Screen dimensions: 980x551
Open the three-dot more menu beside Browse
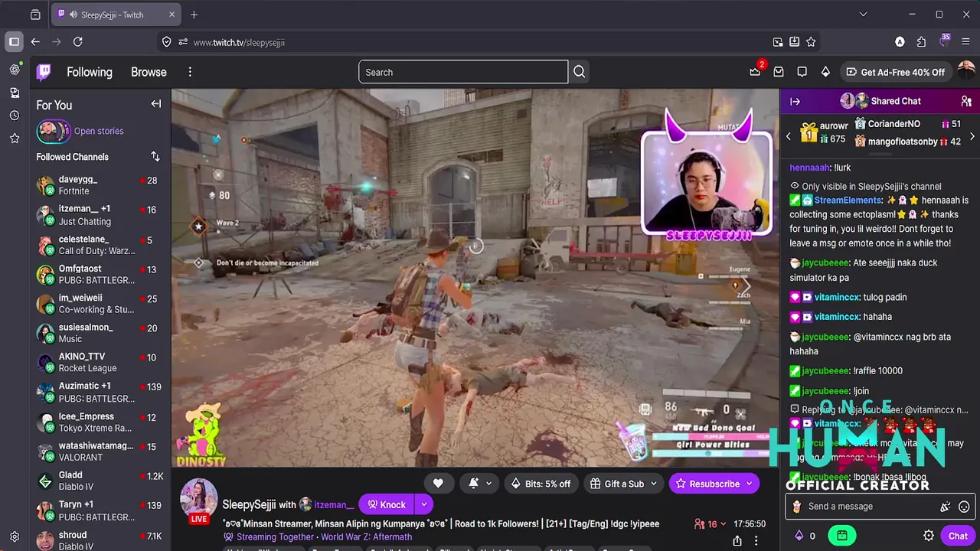click(x=190, y=72)
